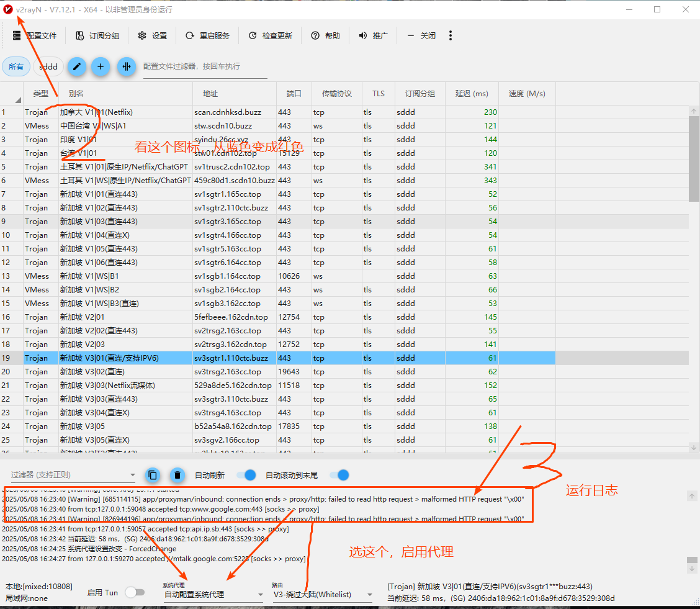Maximize the v2rayN window

pyautogui.click(x=657, y=9)
